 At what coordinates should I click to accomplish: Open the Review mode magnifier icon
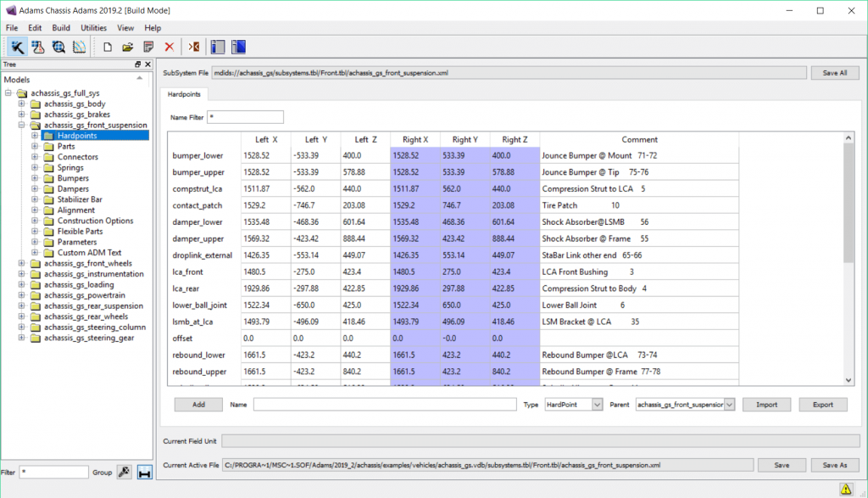(58, 48)
